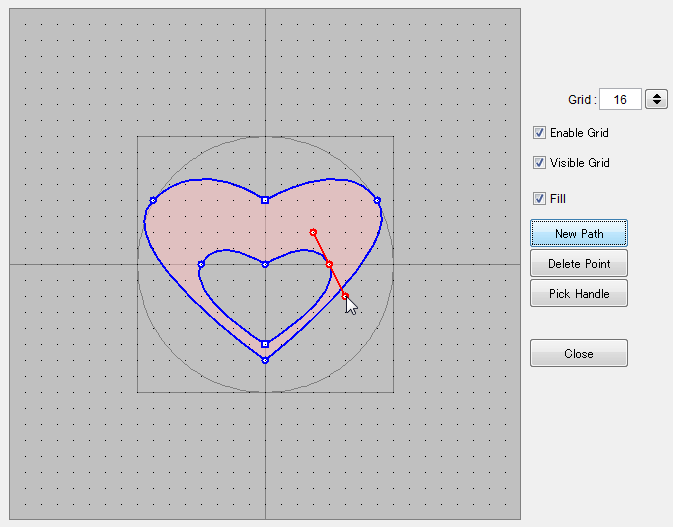The height and width of the screenshot is (527, 675).
Task: Close the path editor dialog
Action: [x=579, y=353]
